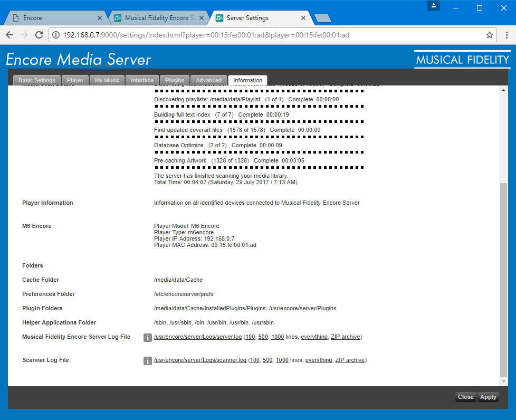This screenshot has width=516, height=420.
Task: Close the Musical Fidelity Encore browser tab
Action: 202,18
